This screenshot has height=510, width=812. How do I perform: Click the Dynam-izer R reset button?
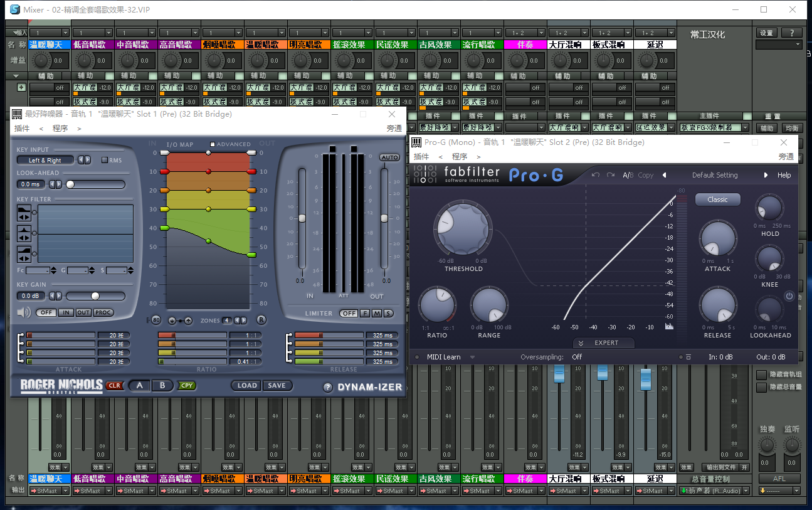[261, 320]
